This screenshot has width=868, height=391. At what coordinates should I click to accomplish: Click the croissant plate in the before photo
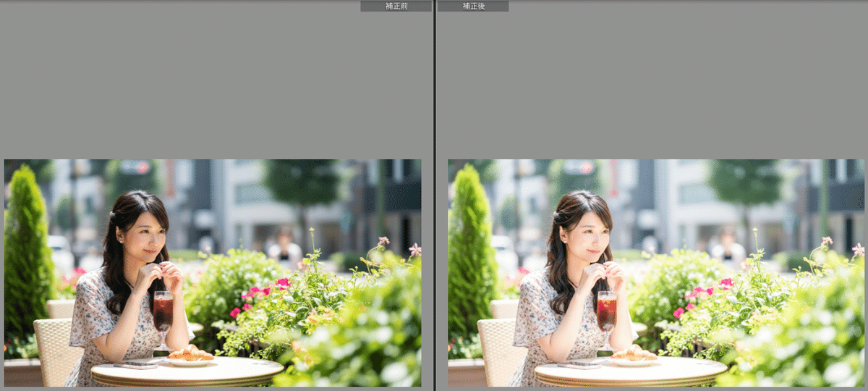point(190,356)
